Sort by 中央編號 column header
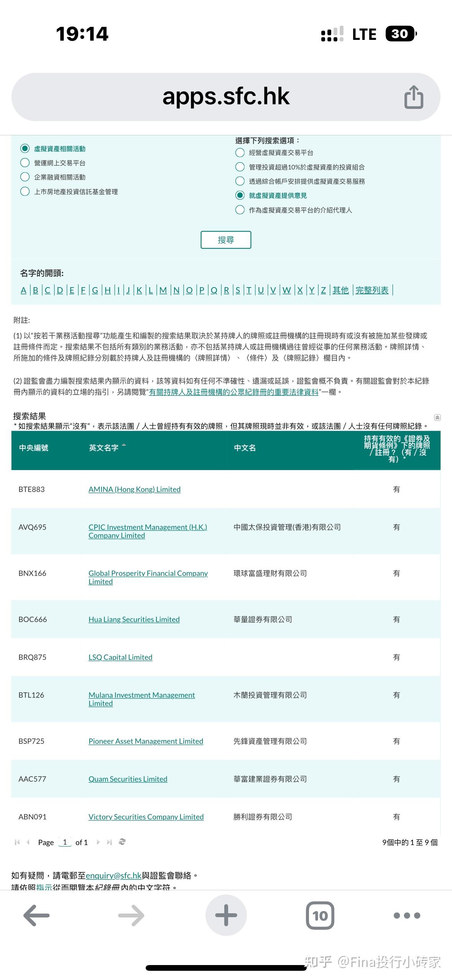Viewport: 452px width, 980px height. coord(34,448)
